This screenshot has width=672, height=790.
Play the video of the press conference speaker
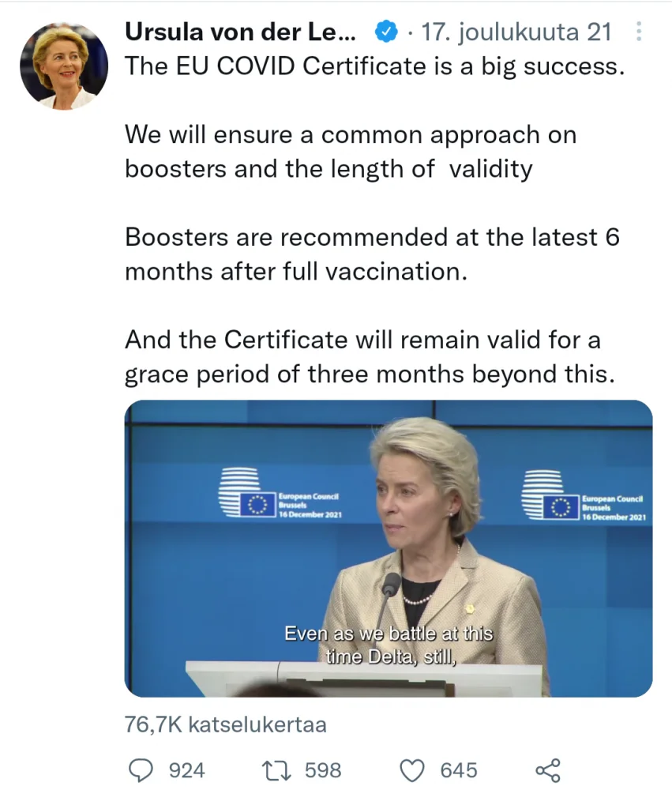coord(389,548)
